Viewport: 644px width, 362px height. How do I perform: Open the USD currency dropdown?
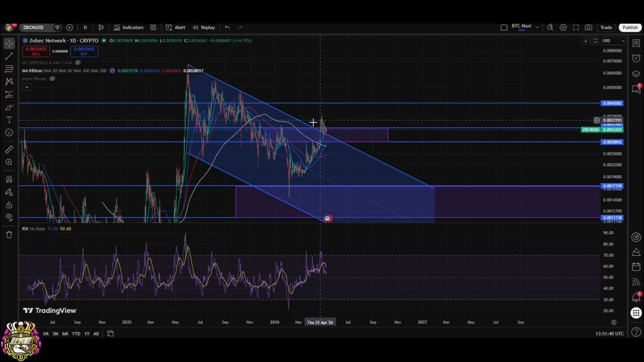pos(613,41)
